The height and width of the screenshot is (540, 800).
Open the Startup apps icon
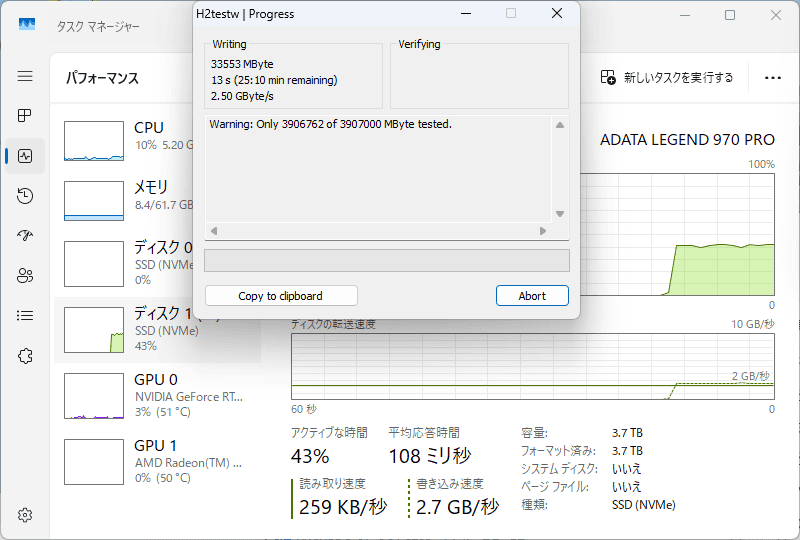(x=25, y=236)
